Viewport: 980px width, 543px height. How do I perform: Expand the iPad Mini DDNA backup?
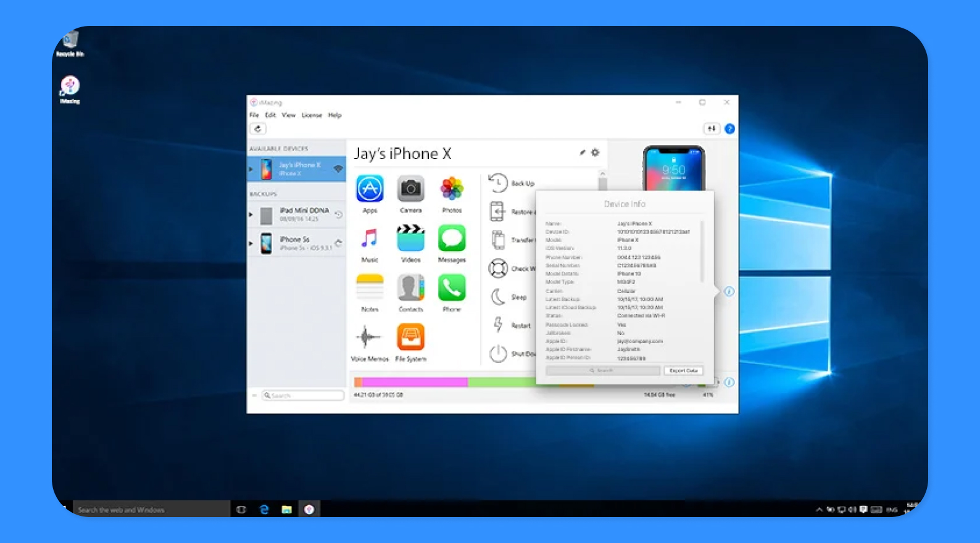pos(251,215)
